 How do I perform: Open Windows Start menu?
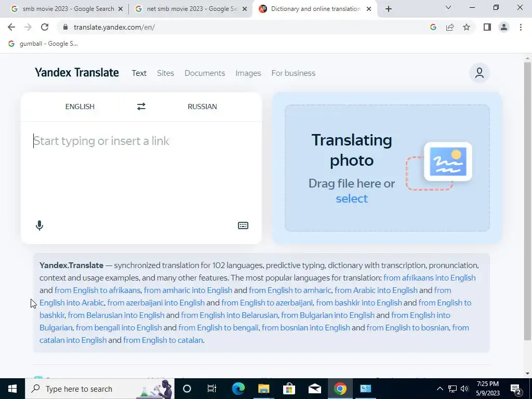tap(12, 389)
